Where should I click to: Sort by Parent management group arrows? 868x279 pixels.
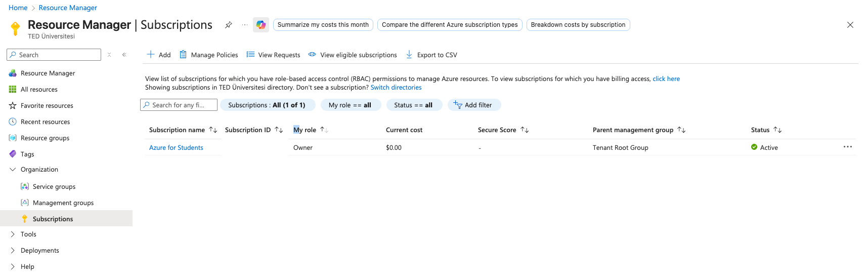coord(681,130)
